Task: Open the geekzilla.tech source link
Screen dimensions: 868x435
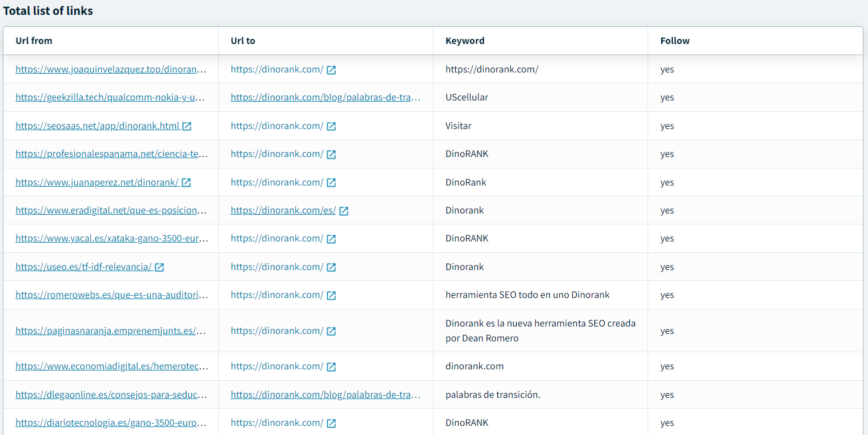Action: click(x=110, y=98)
